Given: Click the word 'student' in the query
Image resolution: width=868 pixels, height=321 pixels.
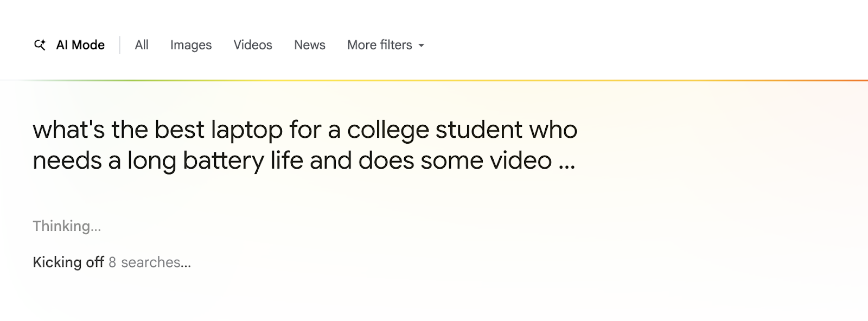Looking at the screenshot, I should click(x=479, y=130).
